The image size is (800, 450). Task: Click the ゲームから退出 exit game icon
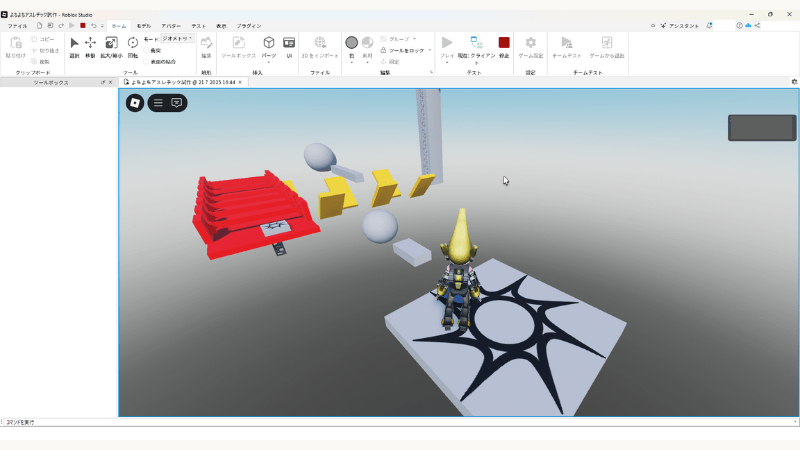[x=607, y=42]
